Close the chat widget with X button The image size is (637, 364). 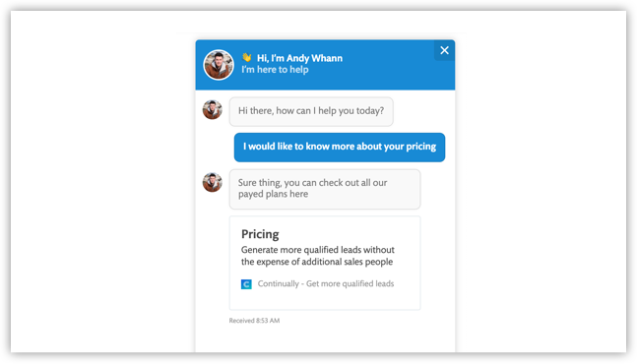tap(444, 50)
